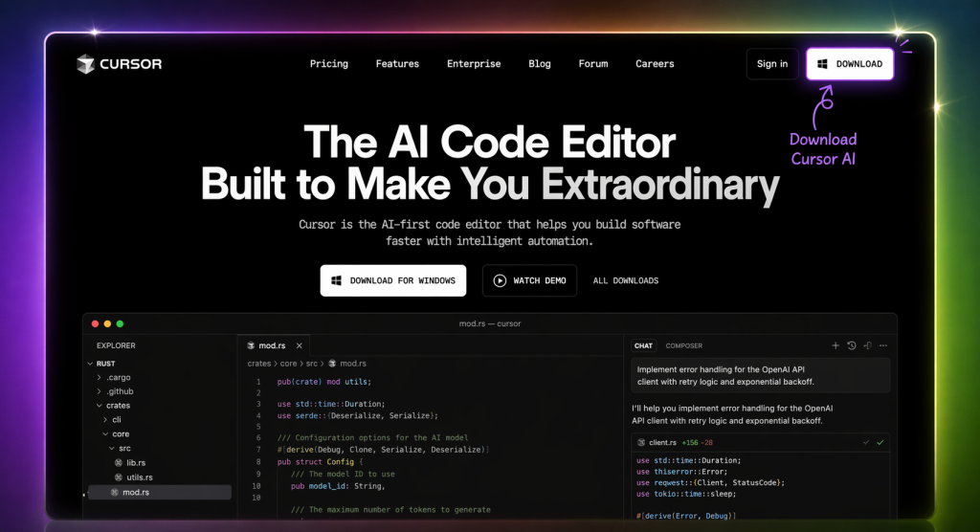
Task: Click DOWNLOAD FOR WINDOWS button
Action: [x=393, y=280]
